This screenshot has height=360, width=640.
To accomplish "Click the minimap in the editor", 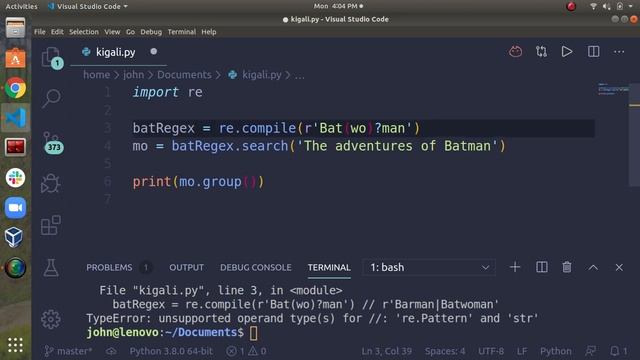I will click(613, 89).
